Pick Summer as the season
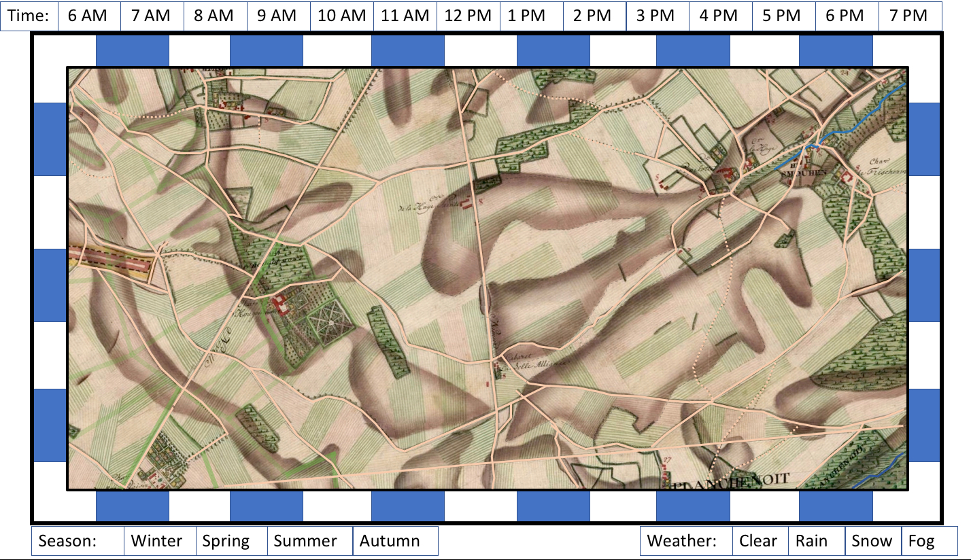The height and width of the screenshot is (560, 971). click(x=308, y=541)
